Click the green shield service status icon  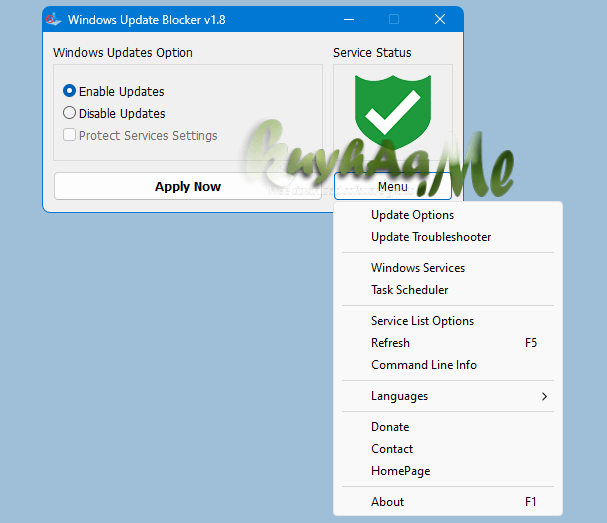pyautogui.click(x=393, y=113)
